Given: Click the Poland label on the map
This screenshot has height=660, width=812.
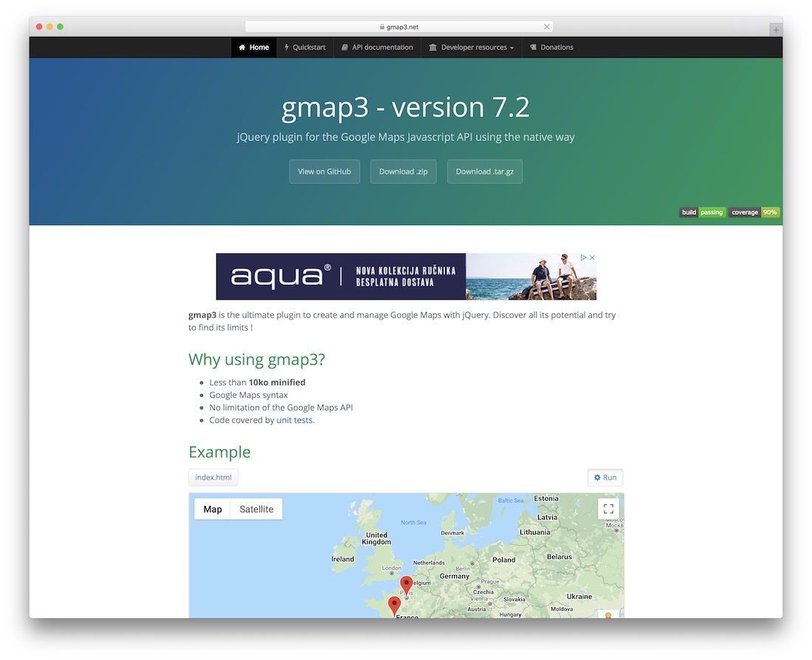Looking at the screenshot, I should tap(504, 560).
